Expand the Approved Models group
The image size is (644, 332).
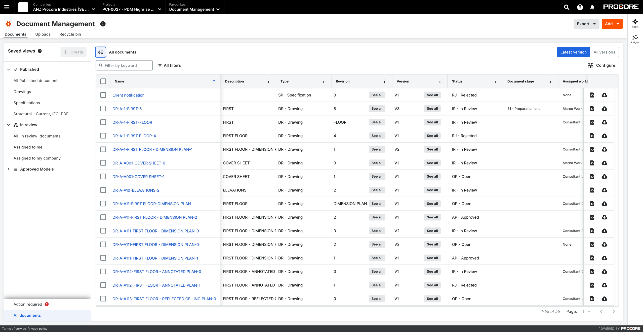coord(9,169)
